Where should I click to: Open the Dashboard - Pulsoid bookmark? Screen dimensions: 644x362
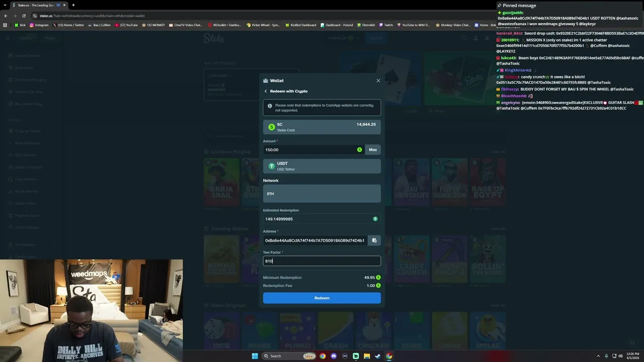(x=337, y=25)
